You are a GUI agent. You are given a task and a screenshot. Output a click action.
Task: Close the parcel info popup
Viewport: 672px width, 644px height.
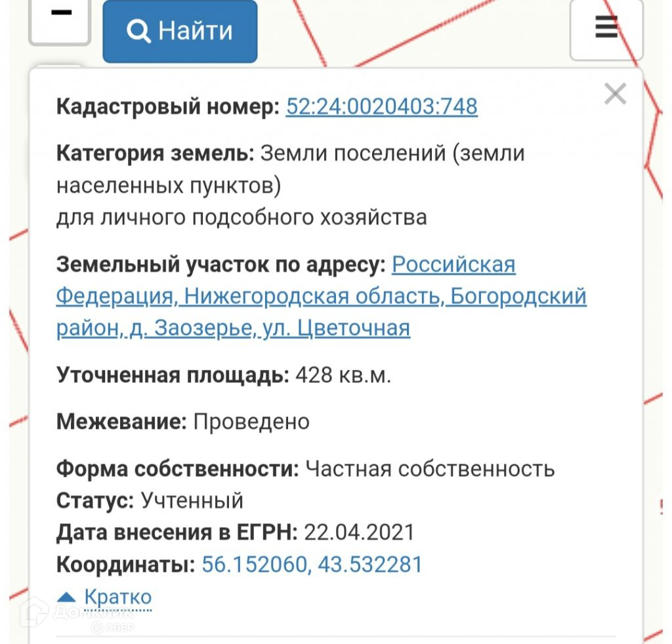tap(615, 94)
